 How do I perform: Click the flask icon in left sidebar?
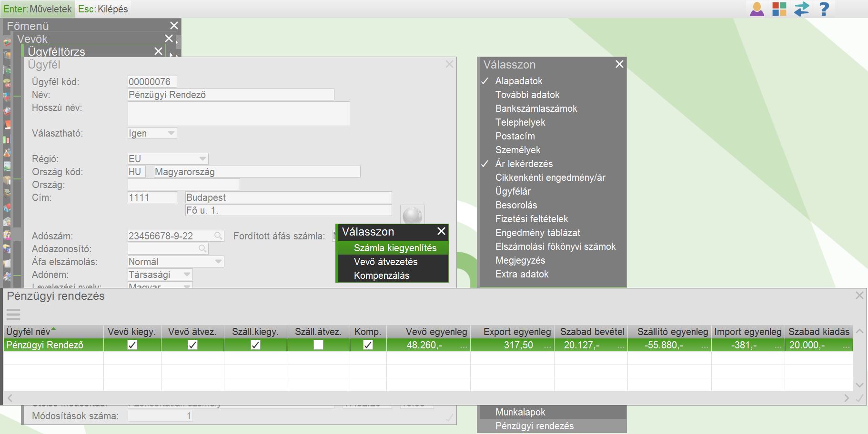[7, 153]
